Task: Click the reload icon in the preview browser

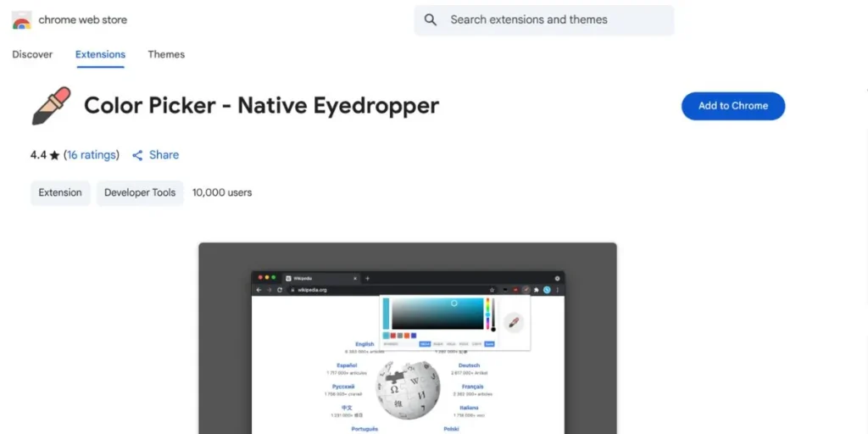Action: tap(280, 290)
